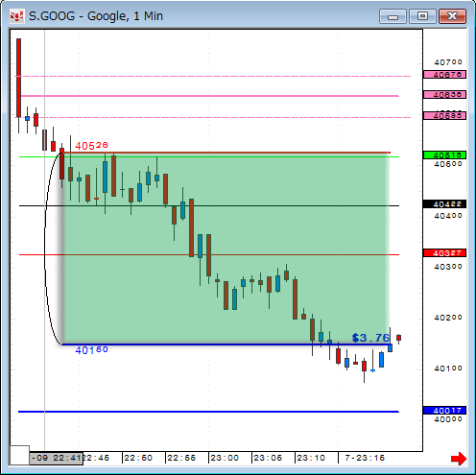Click the tall red first candlestick
476x475 pixels.
pos(19,78)
